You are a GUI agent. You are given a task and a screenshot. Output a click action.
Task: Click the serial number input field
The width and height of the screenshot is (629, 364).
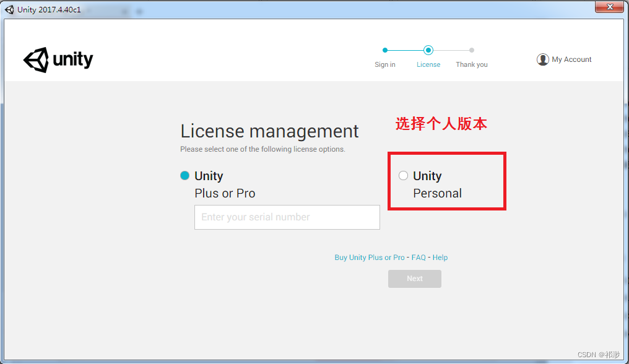click(x=287, y=217)
